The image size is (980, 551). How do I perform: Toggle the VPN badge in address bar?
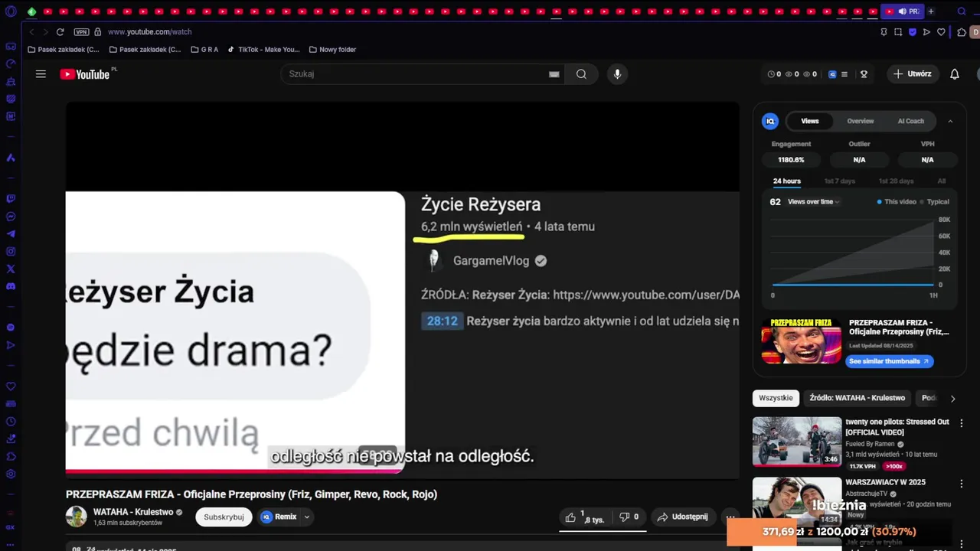(81, 32)
